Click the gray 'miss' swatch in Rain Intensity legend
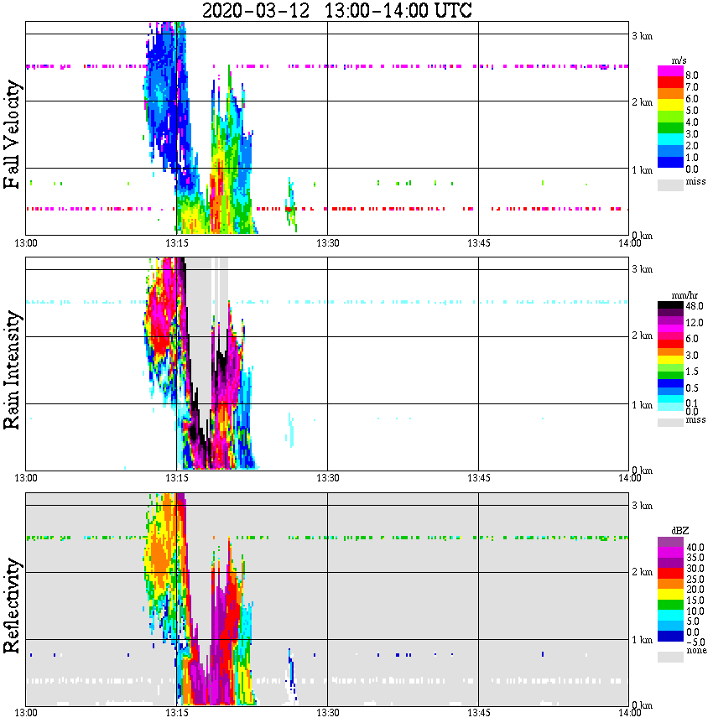Viewport: 713px width, 728px height. point(670,423)
